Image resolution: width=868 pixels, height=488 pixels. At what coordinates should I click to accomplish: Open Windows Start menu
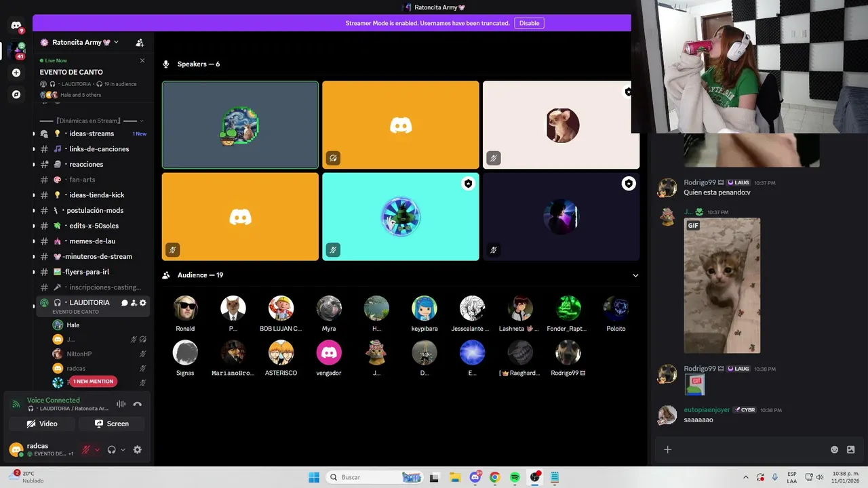coord(314,477)
